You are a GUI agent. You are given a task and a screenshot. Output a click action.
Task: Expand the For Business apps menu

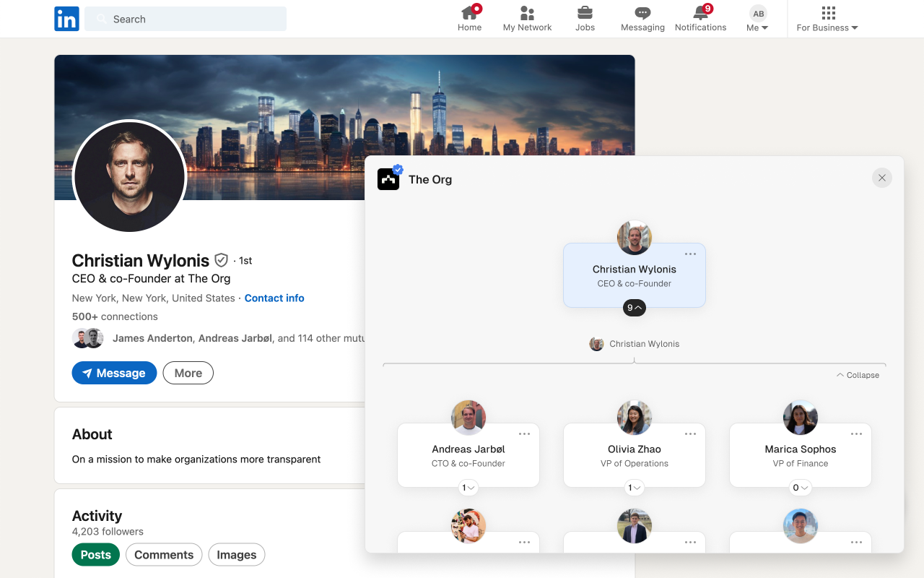pos(827,19)
